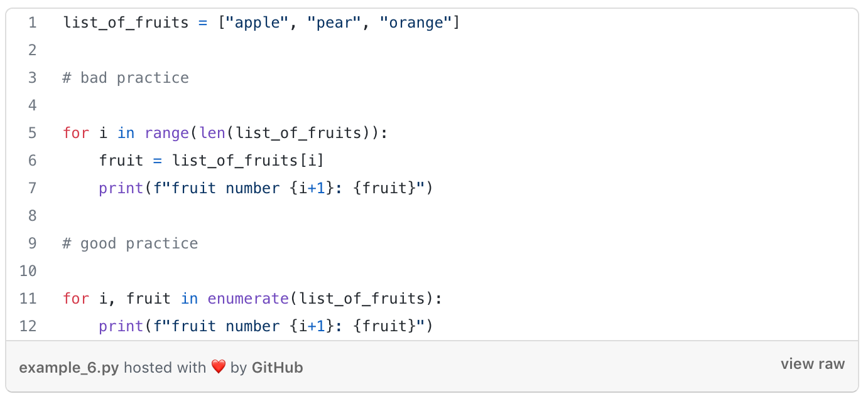Click the view raw link
This screenshot has width=868, height=399.
pyautogui.click(x=812, y=364)
